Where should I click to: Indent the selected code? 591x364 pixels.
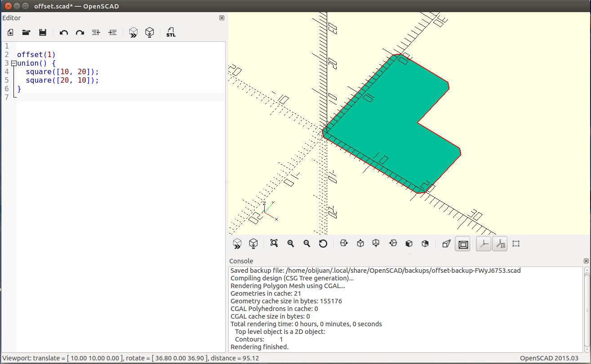112,32
